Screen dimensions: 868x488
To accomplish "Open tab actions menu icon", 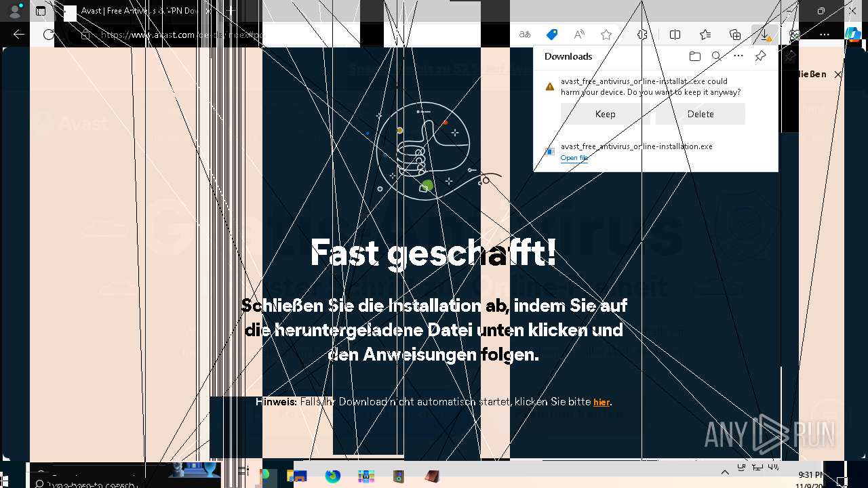I will click(41, 11).
